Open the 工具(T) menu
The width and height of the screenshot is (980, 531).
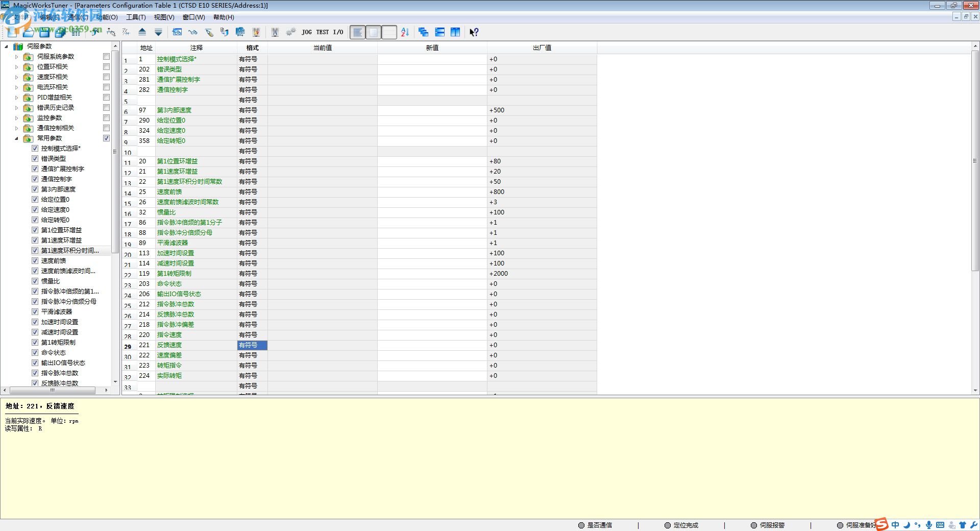click(136, 17)
